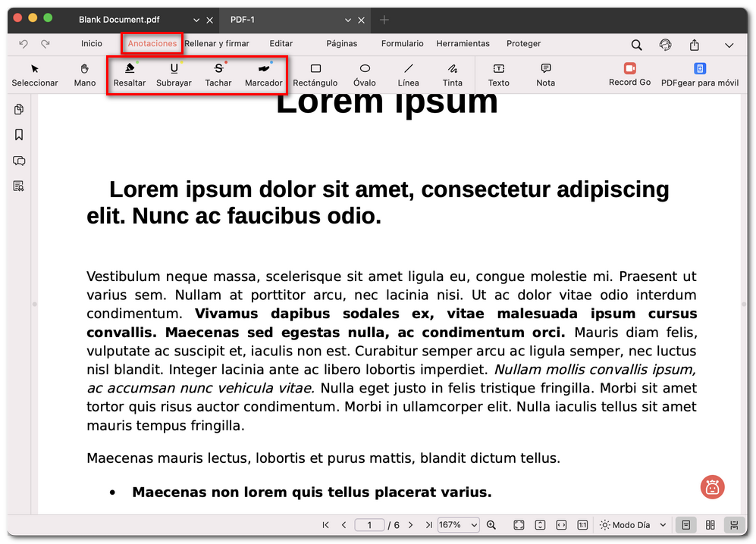This screenshot has height=544, width=756.
Task: Click the Óvalo shape tool
Action: [365, 74]
